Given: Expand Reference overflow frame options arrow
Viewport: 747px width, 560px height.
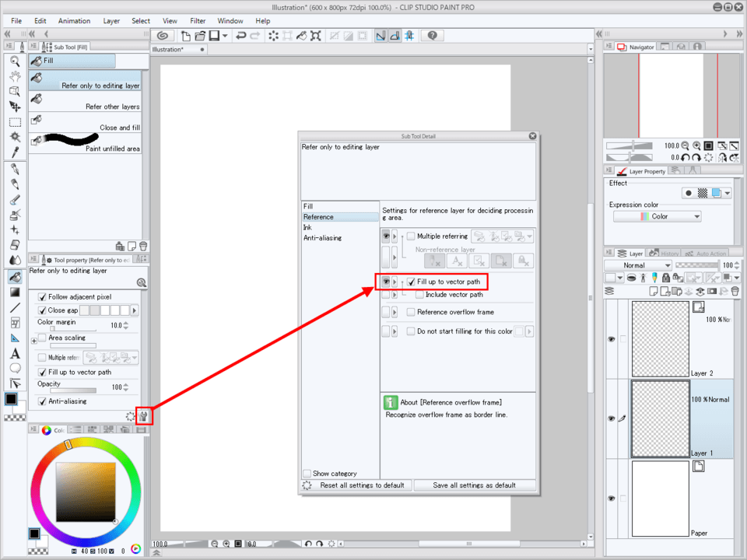Looking at the screenshot, I should pyautogui.click(x=395, y=312).
